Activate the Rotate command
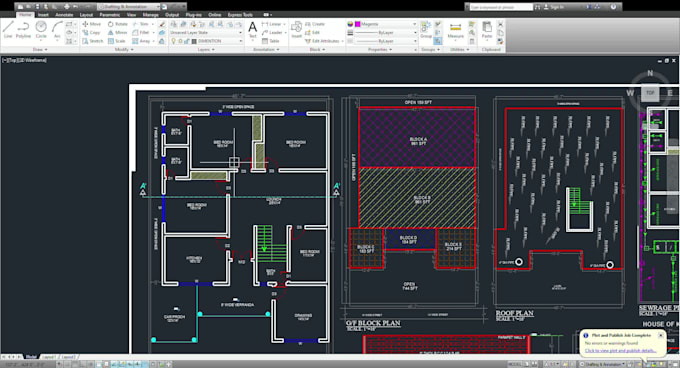Screen dimensions: 680x368 pyautogui.click(x=118, y=24)
